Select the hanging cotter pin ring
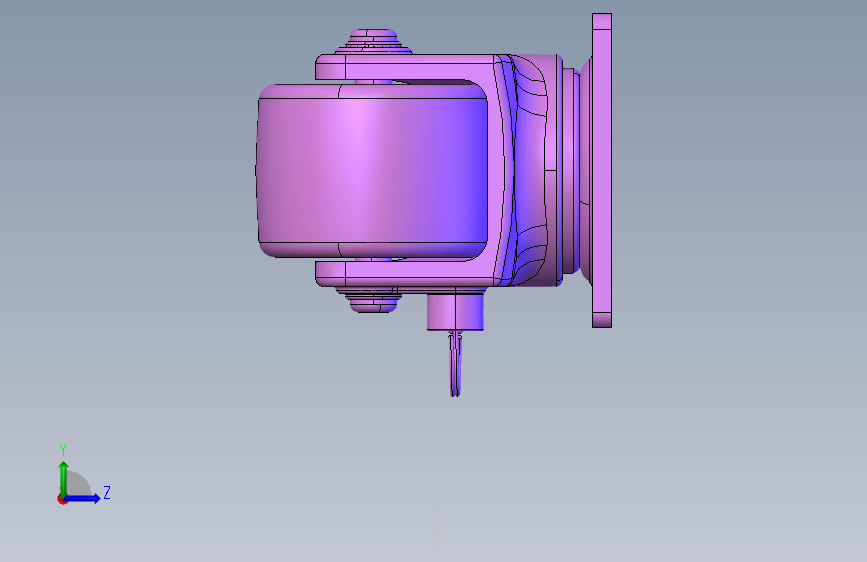This screenshot has width=867, height=562. [455, 363]
